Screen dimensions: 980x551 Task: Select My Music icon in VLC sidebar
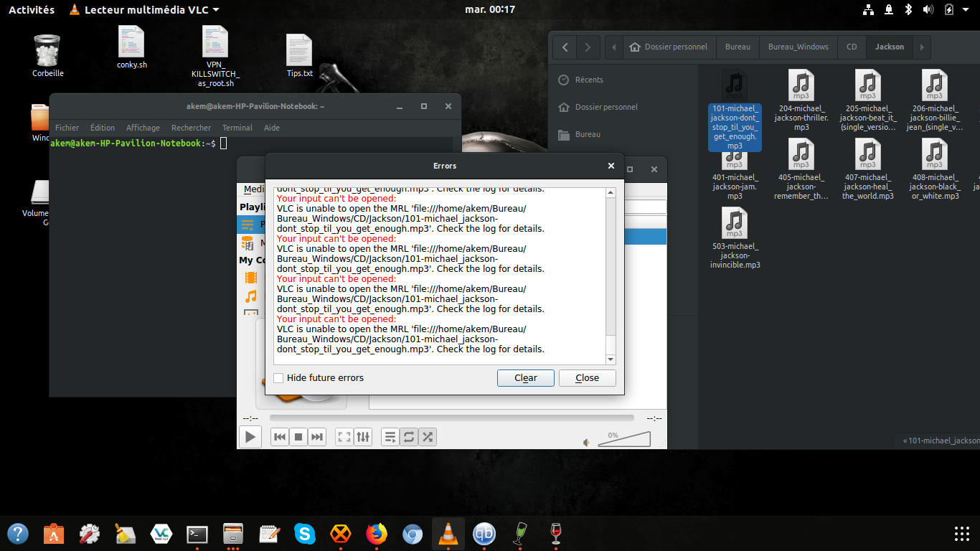(250, 296)
